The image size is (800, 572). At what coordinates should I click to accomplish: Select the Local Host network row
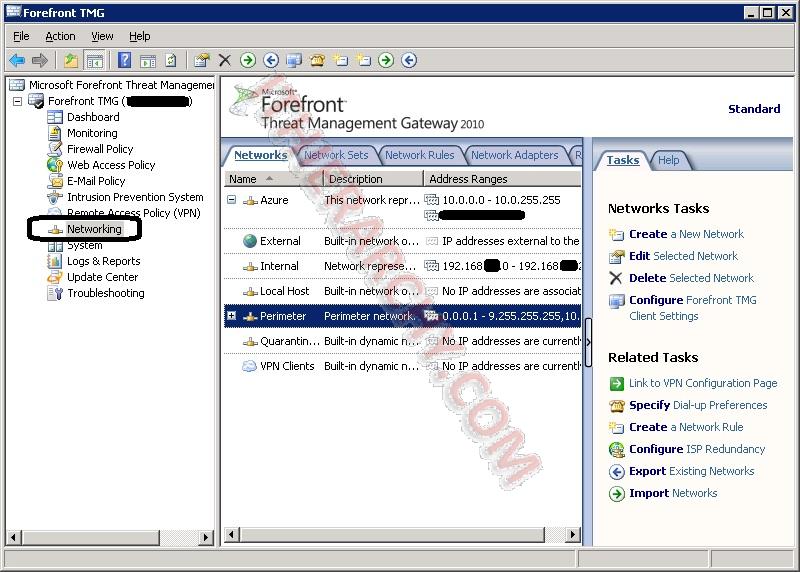point(402,291)
